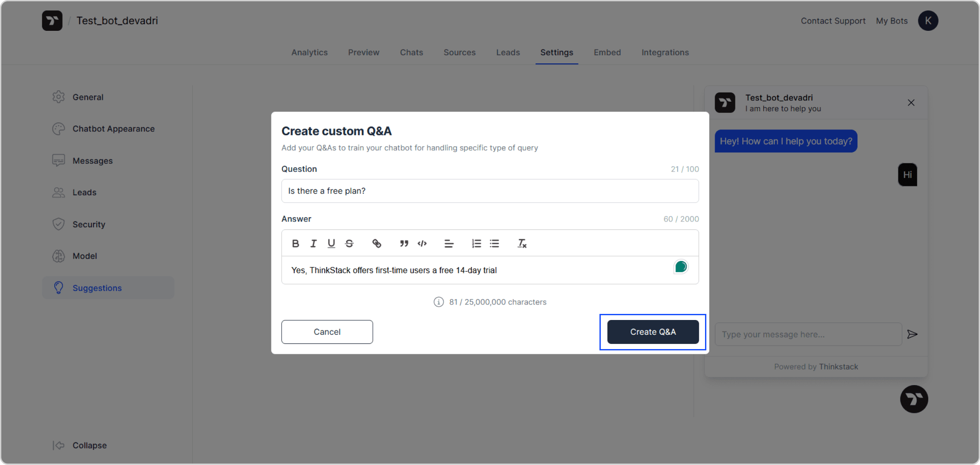This screenshot has width=980, height=465.
Task: Insert a code block in the answer
Action: click(422, 244)
